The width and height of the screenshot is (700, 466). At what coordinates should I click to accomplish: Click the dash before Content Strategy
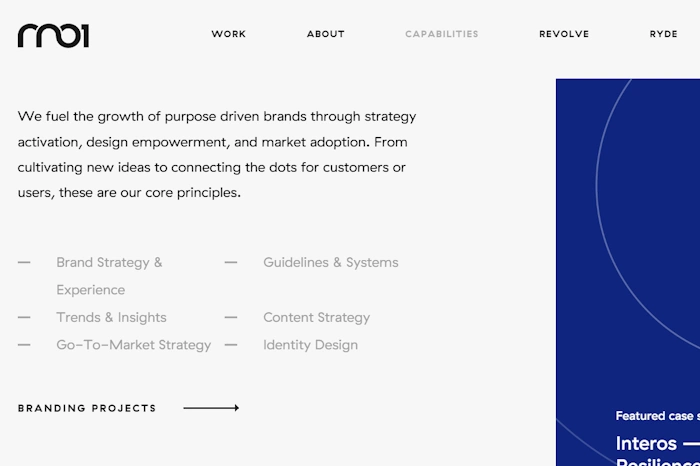(x=231, y=317)
